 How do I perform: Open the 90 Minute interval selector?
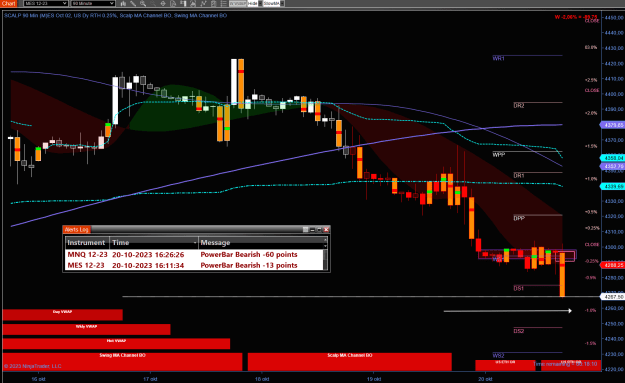[x=93, y=4]
